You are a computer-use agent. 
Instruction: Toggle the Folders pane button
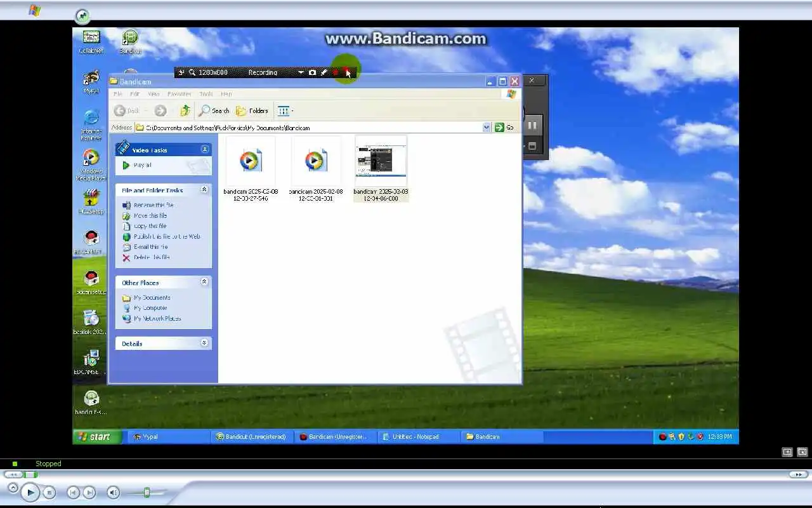[252, 110]
